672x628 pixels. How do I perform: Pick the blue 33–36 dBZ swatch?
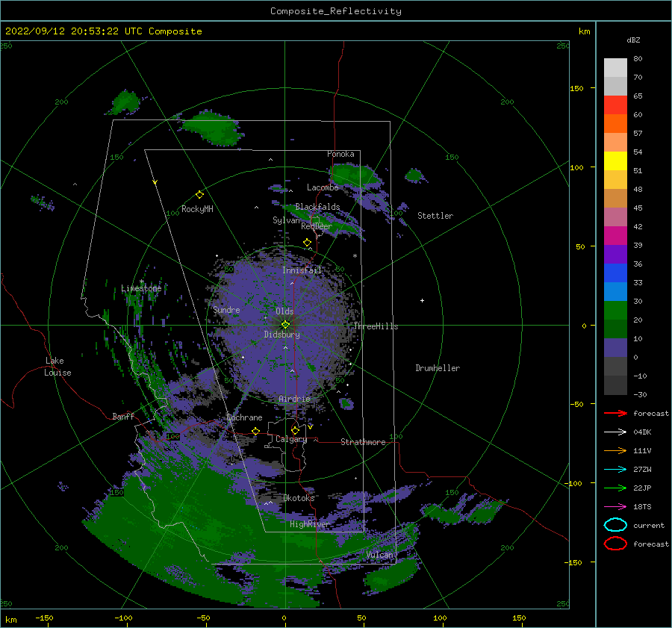tap(615, 273)
